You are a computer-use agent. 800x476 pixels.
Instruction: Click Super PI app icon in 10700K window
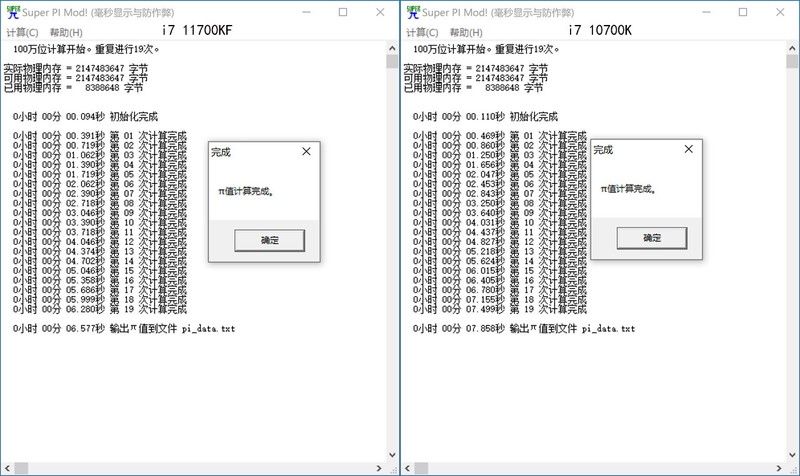[x=413, y=12]
